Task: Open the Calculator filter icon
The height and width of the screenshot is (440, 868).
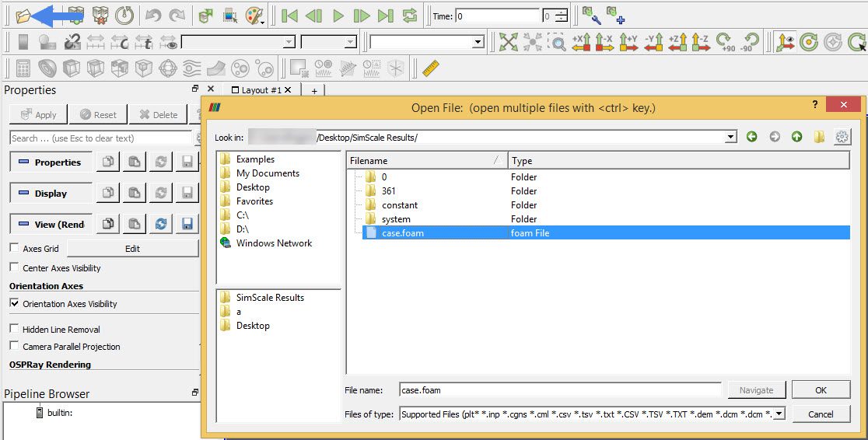Action: coord(23,68)
